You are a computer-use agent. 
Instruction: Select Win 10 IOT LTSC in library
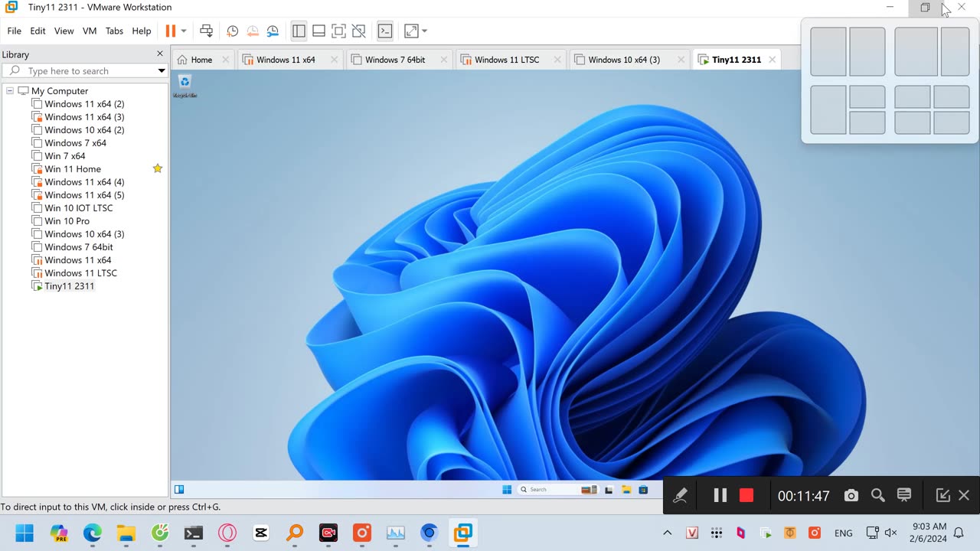point(78,207)
